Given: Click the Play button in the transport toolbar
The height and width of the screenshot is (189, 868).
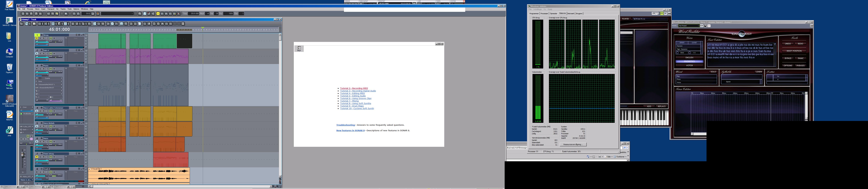Looking at the screenshot, I should pos(66,13).
